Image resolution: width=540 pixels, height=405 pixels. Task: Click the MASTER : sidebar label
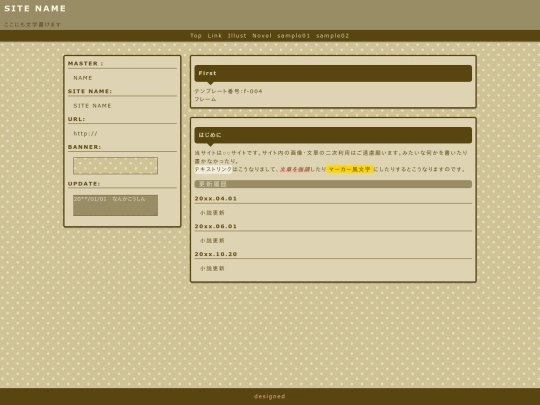[x=85, y=63]
